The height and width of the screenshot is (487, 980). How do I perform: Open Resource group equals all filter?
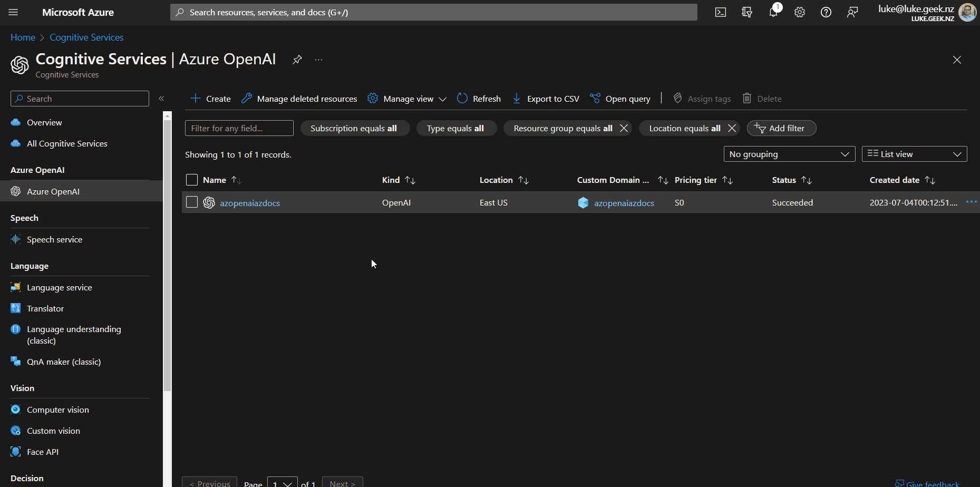pos(563,128)
